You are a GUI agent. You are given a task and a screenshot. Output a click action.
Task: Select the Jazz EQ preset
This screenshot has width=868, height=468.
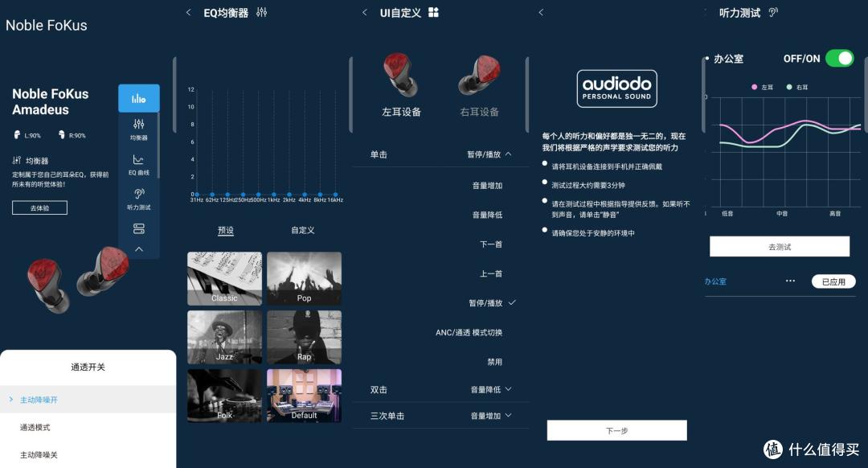pos(224,337)
